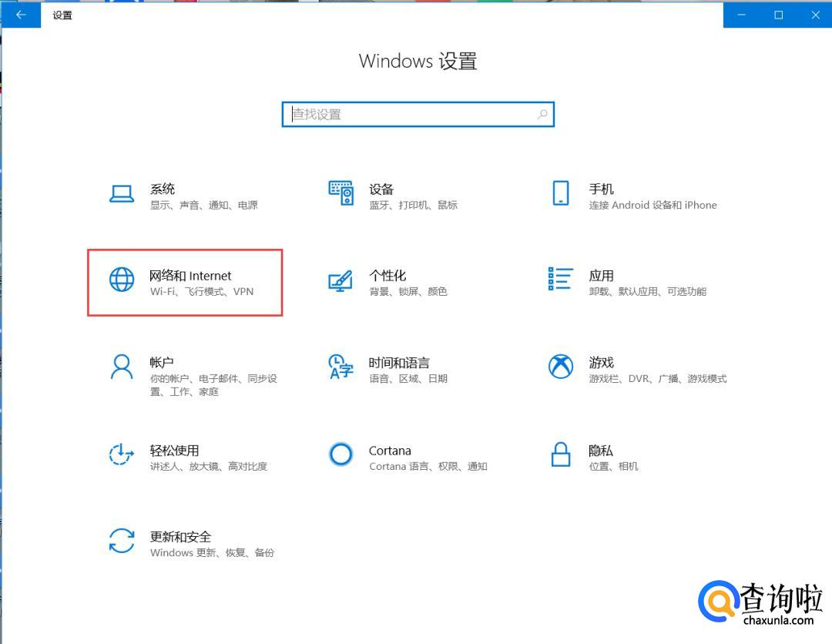Open the Accounts person icon
The height and width of the screenshot is (644, 832).
[122, 367]
